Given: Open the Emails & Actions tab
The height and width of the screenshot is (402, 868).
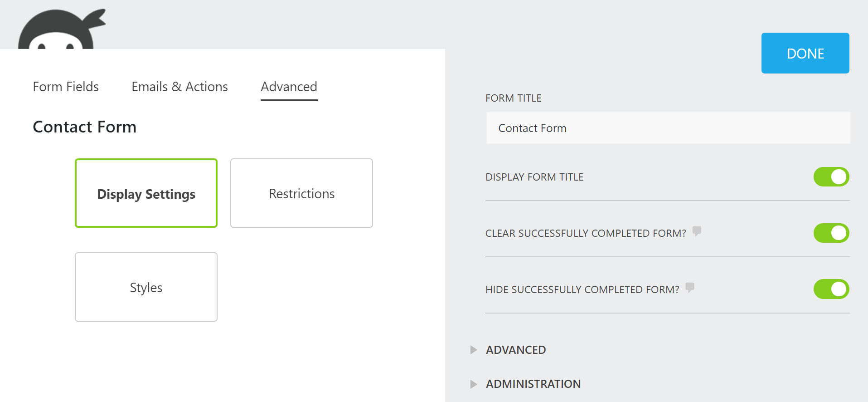Looking at the screenshot, I should 179,87.
